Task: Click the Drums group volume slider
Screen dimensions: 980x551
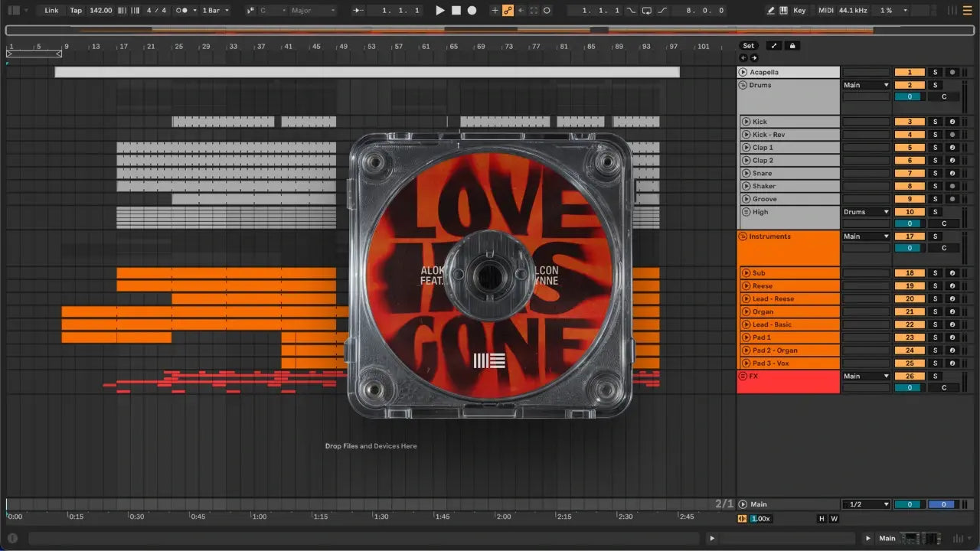Action: 909,96
